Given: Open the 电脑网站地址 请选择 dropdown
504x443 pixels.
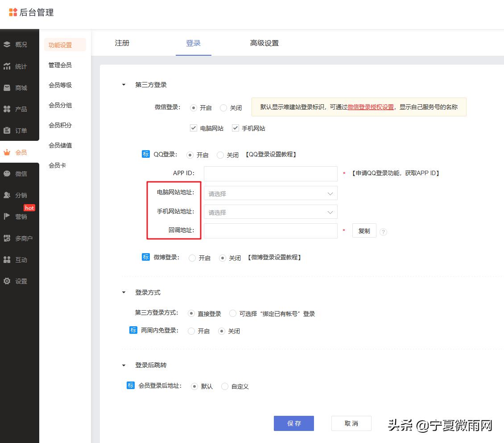Looking at the screenshot, I should tap(270, 193).
